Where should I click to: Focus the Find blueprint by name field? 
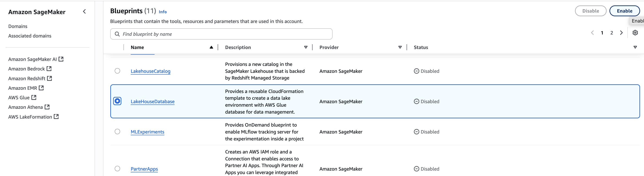225,34
